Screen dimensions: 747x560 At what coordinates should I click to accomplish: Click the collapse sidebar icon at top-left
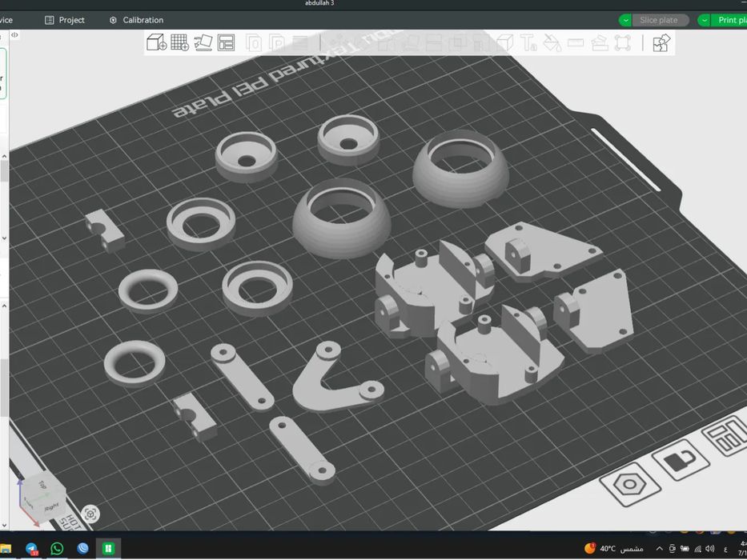pyautogui.click(x=14, y=34)
